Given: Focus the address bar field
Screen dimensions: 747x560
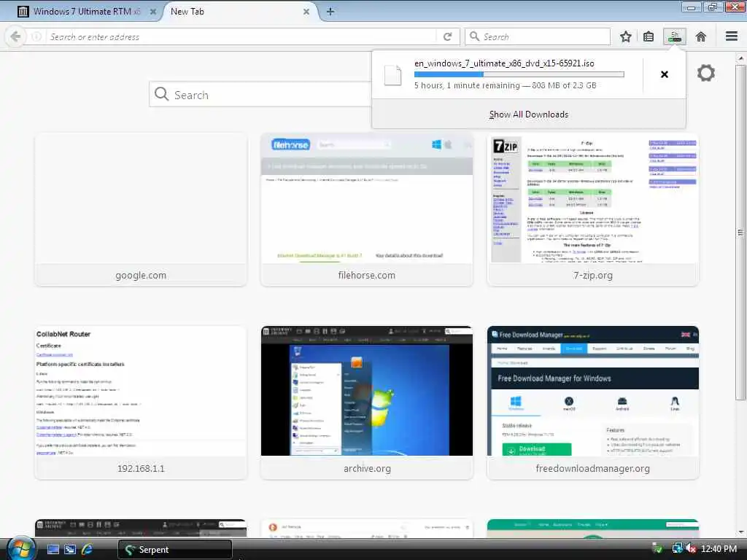Looking at the screenshot, I should point(241,36).
